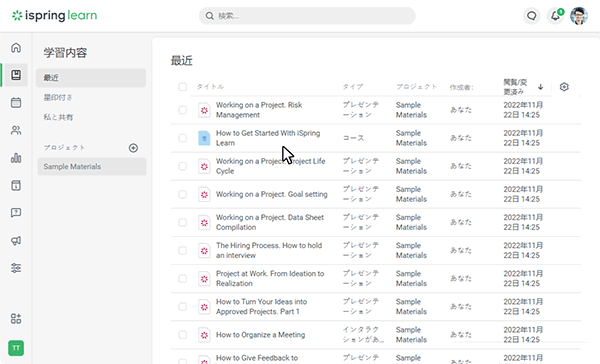Sort by the プロジェクト column header
The height and width of the screenshot is (364, 600).
click(x=416, y=87)
